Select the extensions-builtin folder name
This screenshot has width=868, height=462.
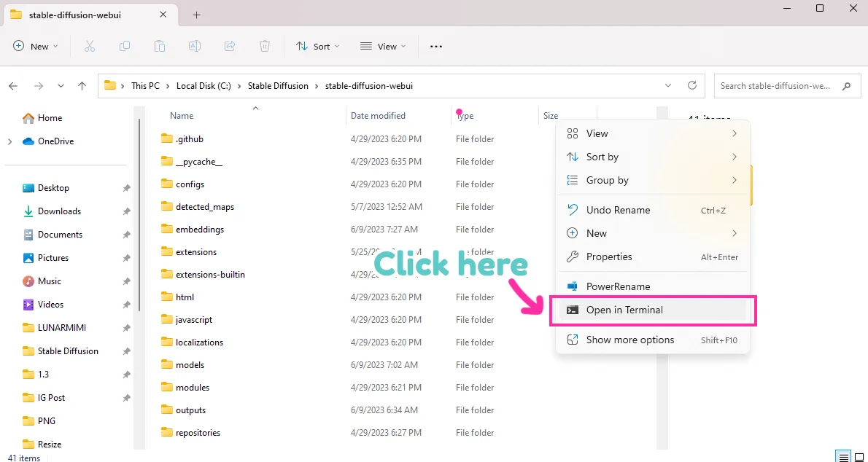[210, 275]
